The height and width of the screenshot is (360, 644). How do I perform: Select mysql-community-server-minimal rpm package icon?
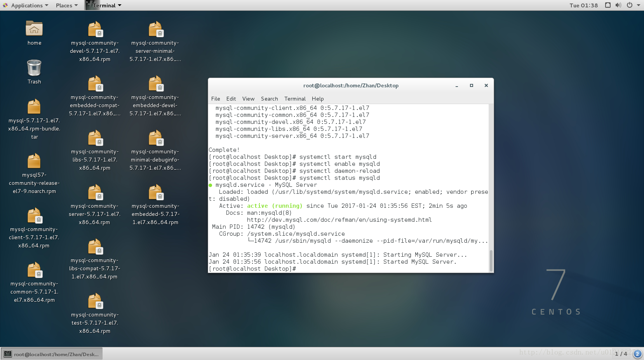point(155,29)
